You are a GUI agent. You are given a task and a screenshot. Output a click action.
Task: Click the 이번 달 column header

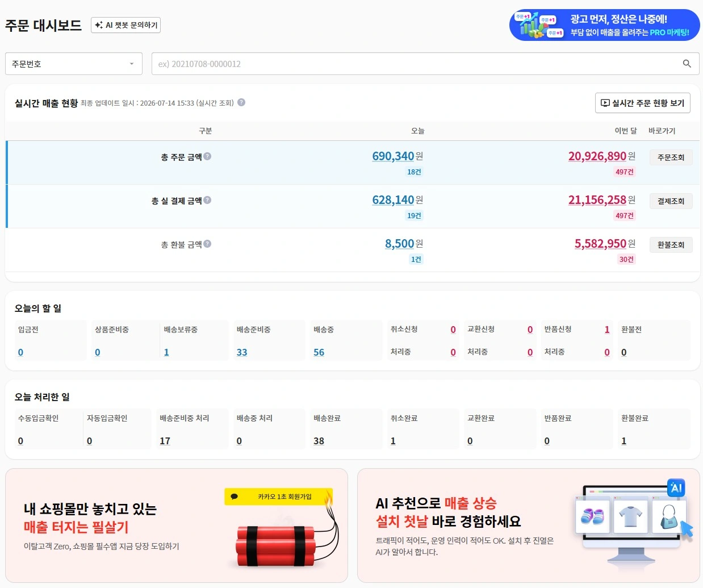626,131
